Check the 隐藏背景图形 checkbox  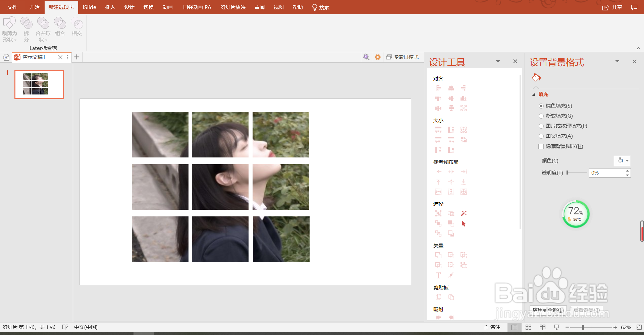click(x=541, y=146)
